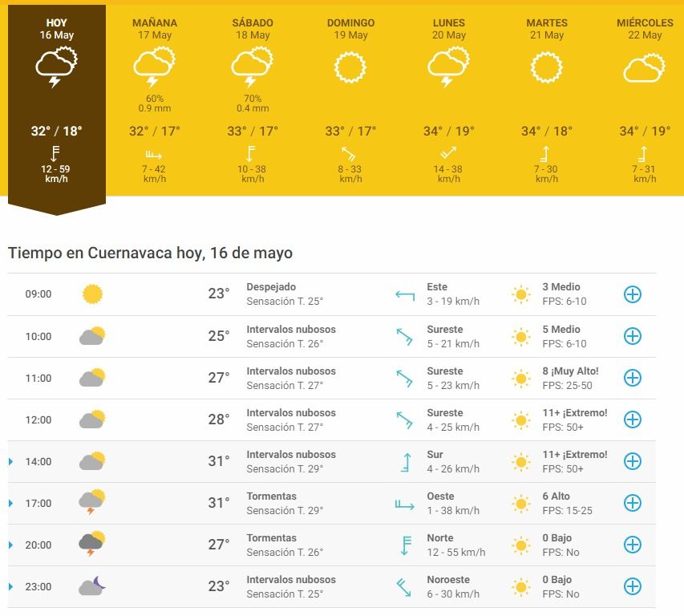Click the north wind barb icon at 20:00

click(404, 545)
